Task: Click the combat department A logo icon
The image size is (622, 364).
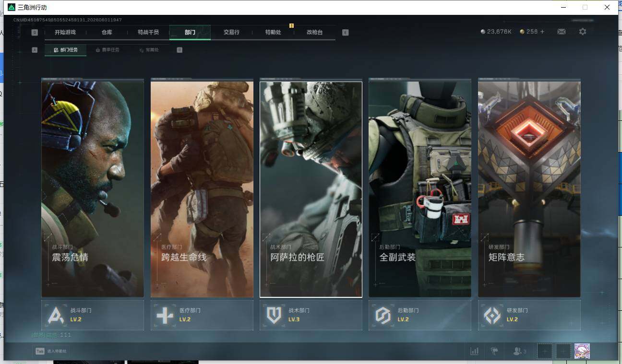Action: (56, 315)
